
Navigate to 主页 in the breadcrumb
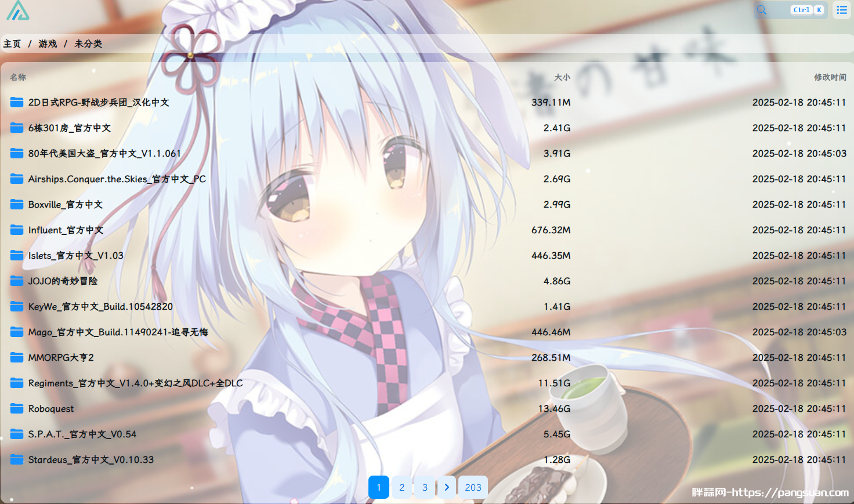[x=12, y=44]
